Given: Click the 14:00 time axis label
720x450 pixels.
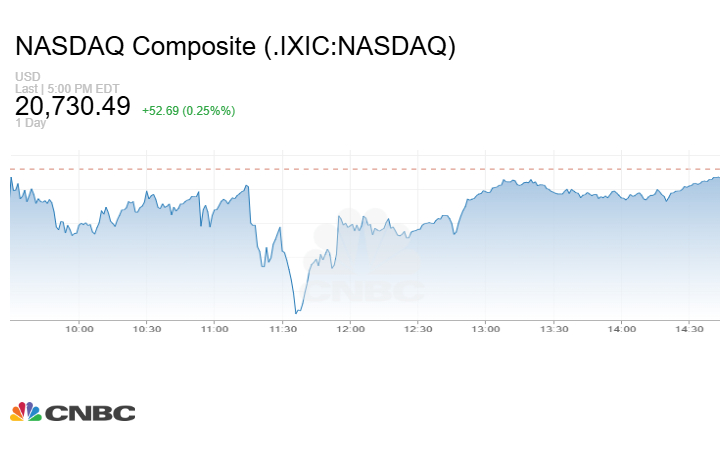Looking at the screenshot, I should tap(622, 328).
